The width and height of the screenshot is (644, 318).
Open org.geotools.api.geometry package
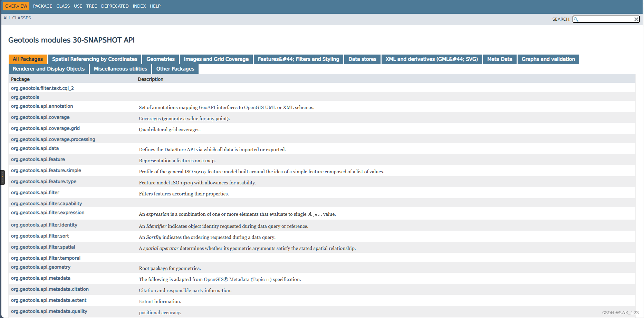pos(41,267)
